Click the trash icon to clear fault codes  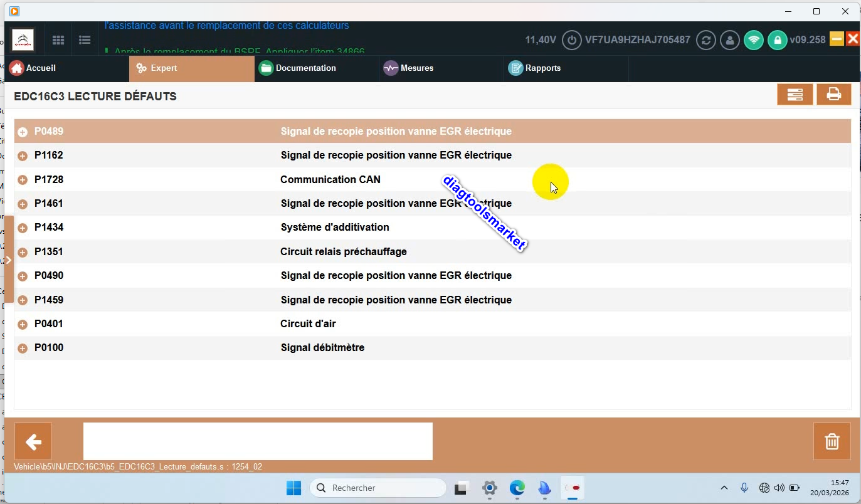point(832,441)
